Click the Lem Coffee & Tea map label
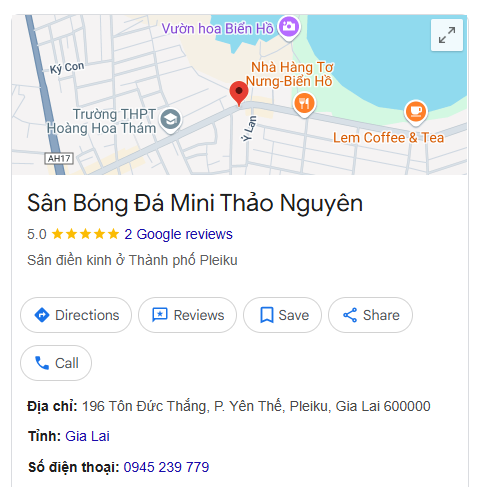The width and height of the screenshot is (478, 487). (389, 138)
